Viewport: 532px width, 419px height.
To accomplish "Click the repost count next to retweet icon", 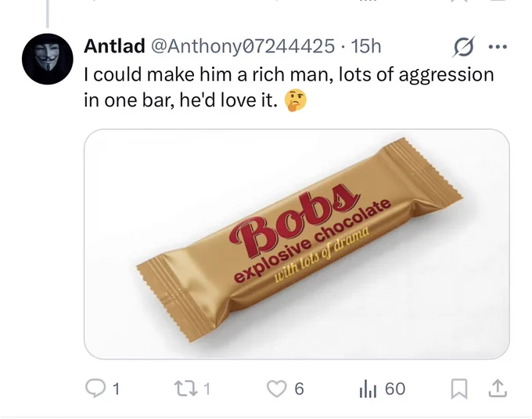I will [x=207, y=389].
